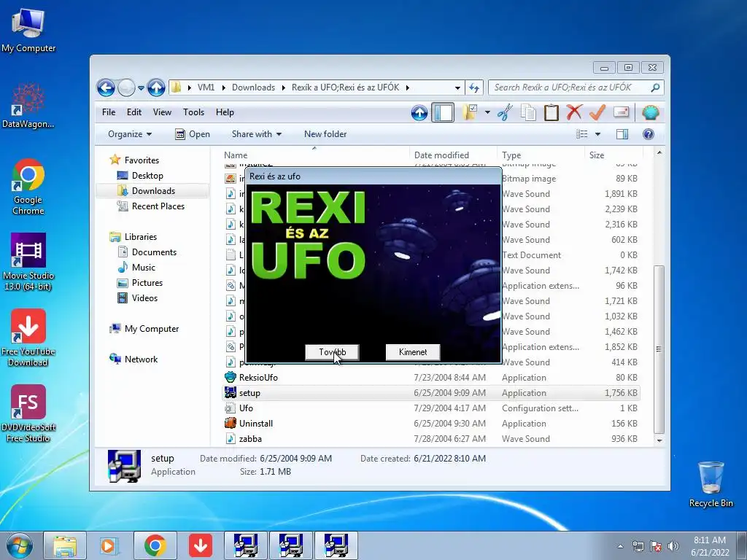Toggle the preview pane icon

pos(622,134)
